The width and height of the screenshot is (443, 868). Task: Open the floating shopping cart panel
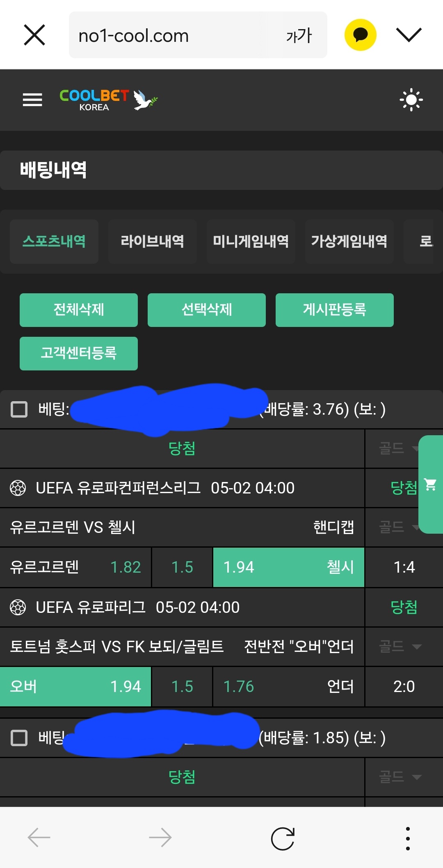(x=430, y=484)
